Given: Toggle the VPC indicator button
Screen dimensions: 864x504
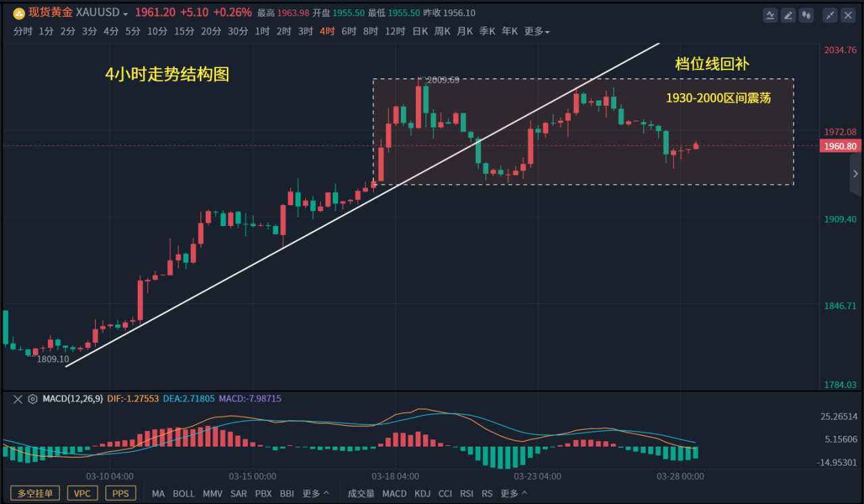Looking at the screenshot, I should [x=82, y=493].
